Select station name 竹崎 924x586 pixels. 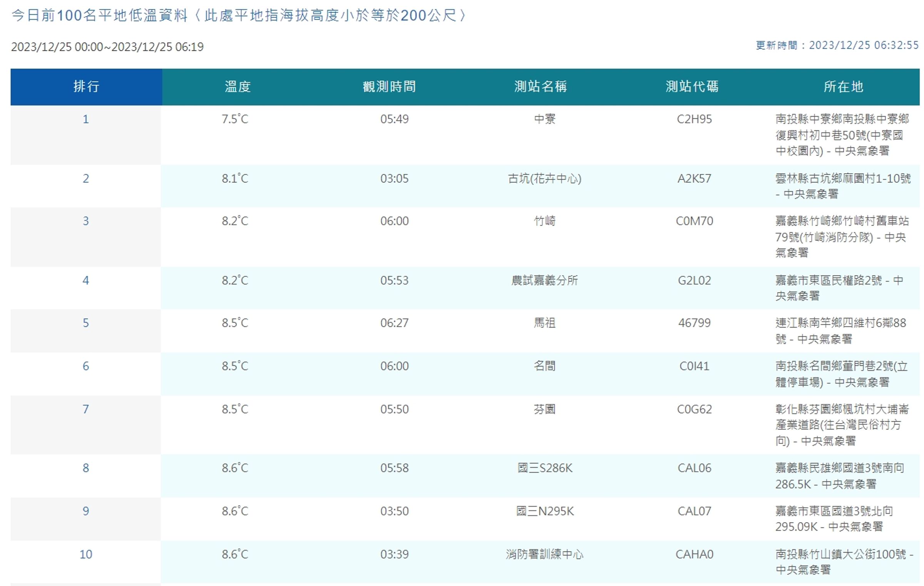point(545,221)
